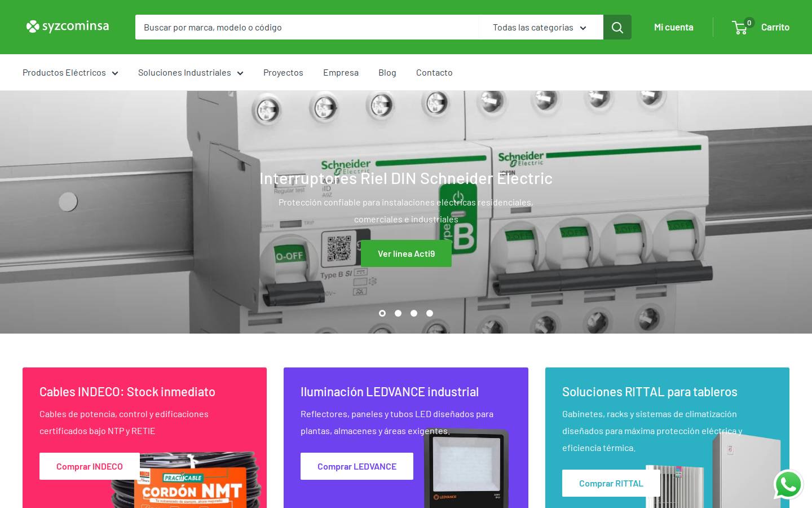The height and width of the screenshot is (508, 812).
Task: Select fourth carousel slide dot
Action: 430,313
